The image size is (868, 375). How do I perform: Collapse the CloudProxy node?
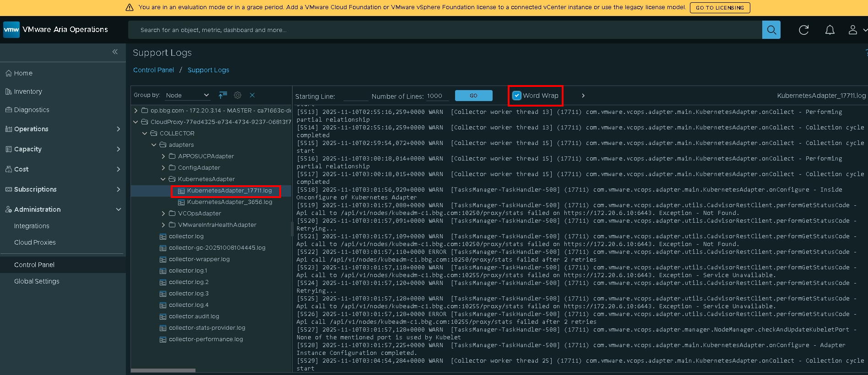click(x=136, y=122)
